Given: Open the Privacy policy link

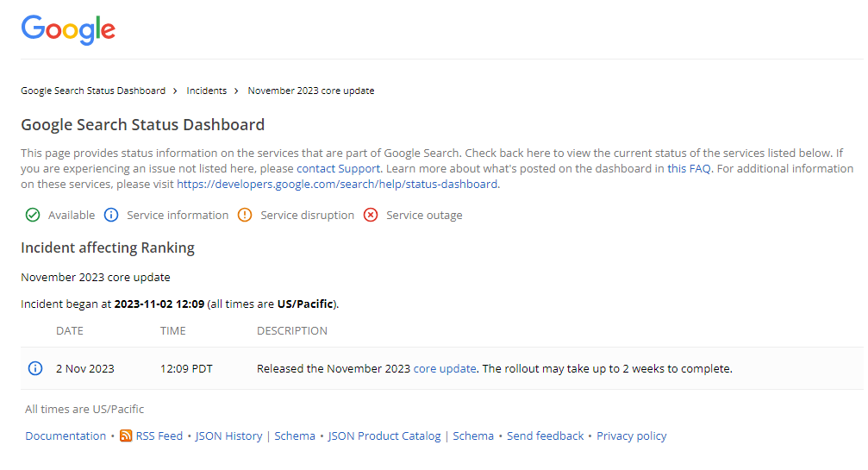Looking at the screenshot, I should pyautogui.click(x=632, y=436).
